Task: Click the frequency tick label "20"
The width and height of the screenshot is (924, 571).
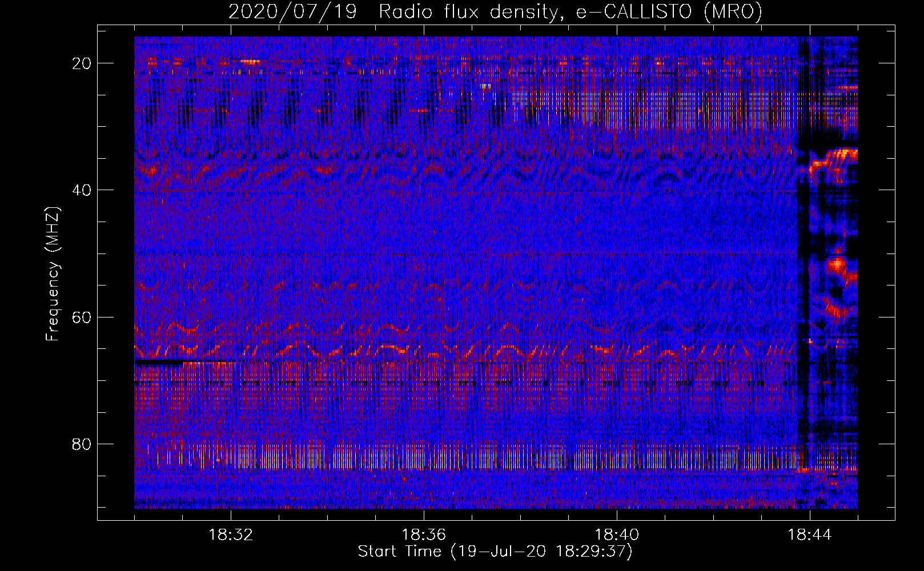Action: point(82,63)
